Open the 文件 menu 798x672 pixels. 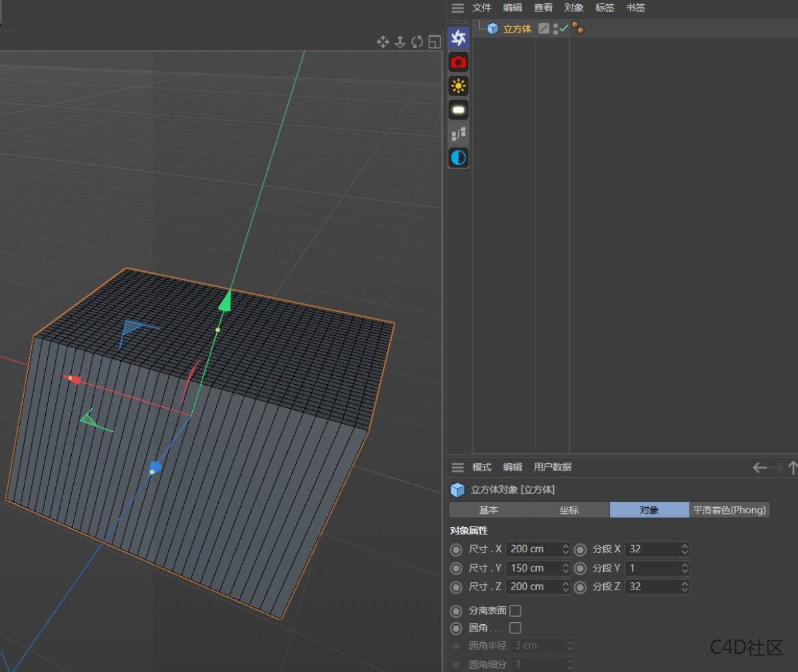coord(481,8)
